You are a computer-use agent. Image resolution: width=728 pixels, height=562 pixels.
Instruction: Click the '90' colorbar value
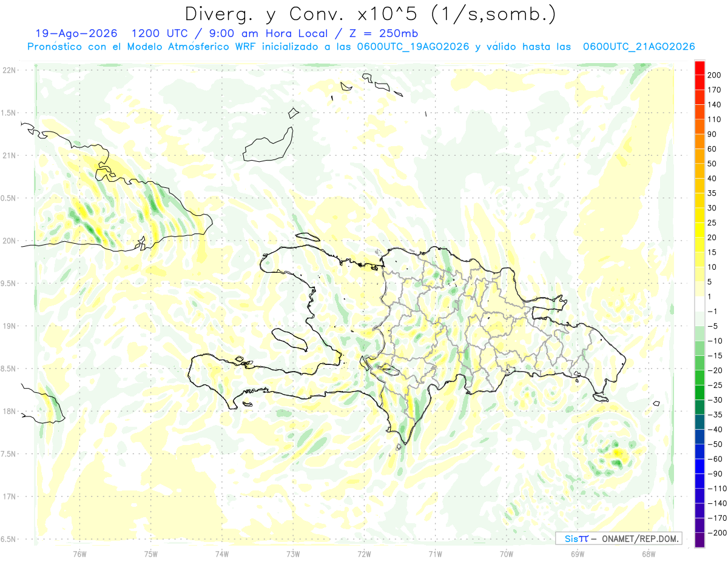tap(712, 134)
